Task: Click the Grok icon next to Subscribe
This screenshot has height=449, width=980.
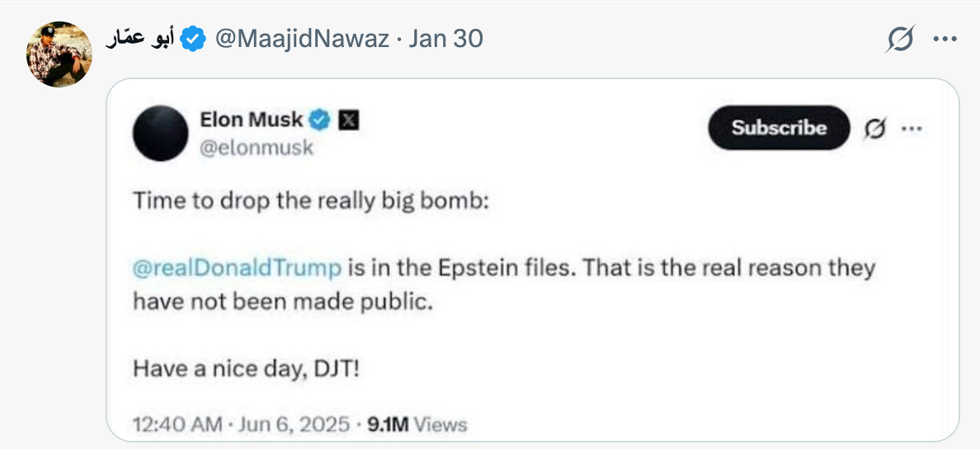Action: coord(875,128)
